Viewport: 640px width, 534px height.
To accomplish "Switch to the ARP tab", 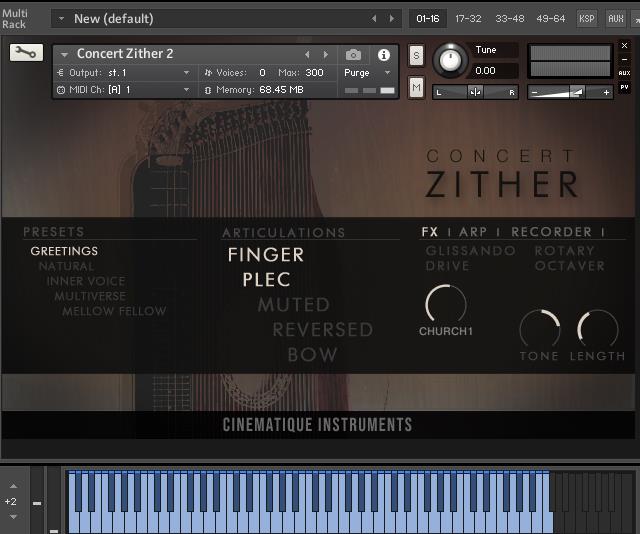I will (473, 232).
